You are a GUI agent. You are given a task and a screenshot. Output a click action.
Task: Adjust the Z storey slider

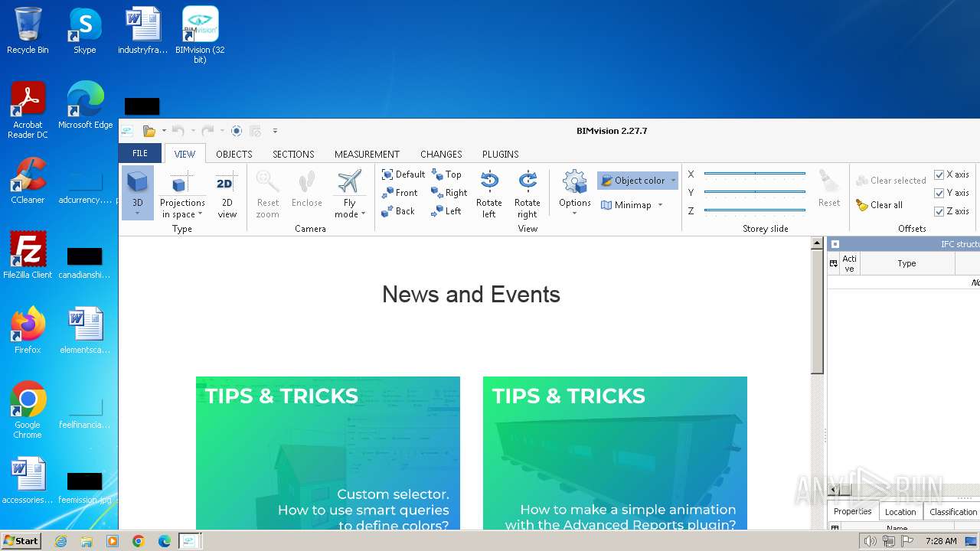coord(754,210)
